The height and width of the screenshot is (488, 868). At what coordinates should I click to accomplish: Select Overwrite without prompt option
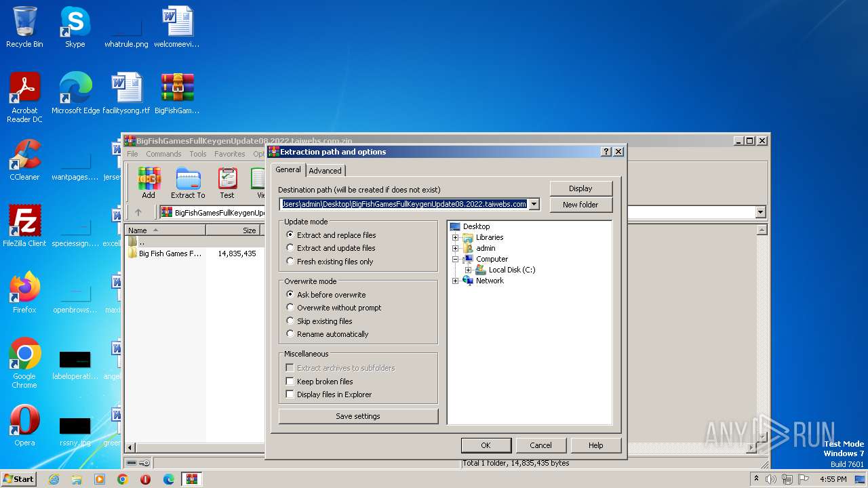coord(334,308)
